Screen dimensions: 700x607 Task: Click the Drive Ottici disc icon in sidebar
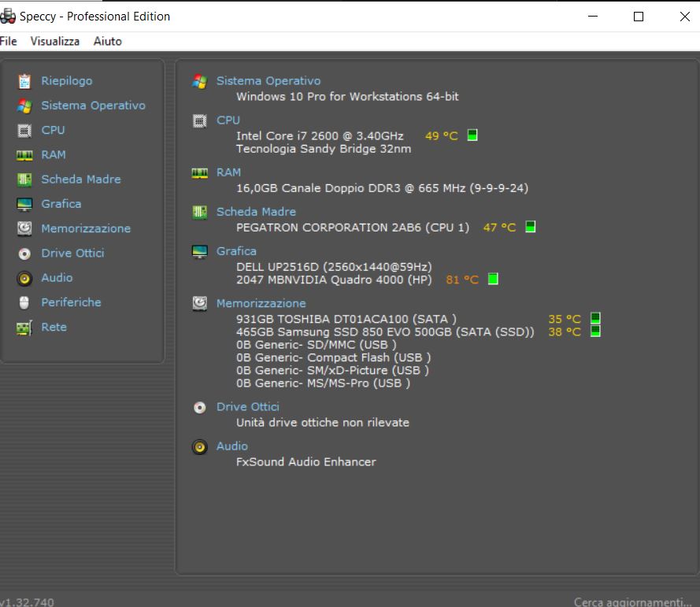click(24, 254)
